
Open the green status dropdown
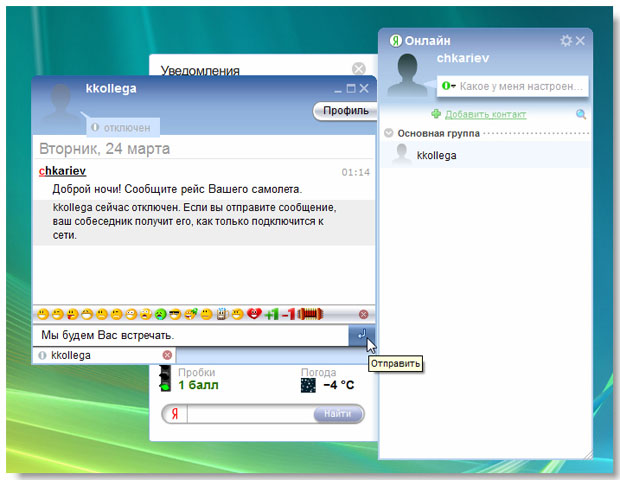(448, 86)
